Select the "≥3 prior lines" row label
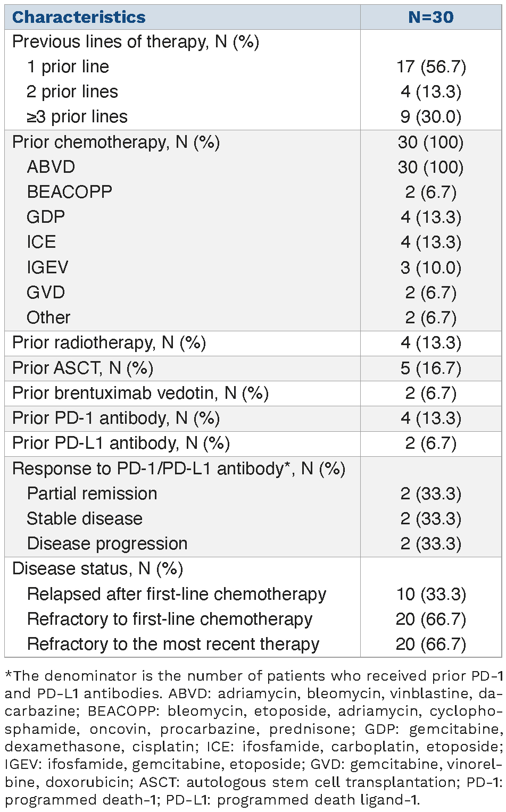Image resolution: width=506 pixels, height=812 pixels. [77, 116]
